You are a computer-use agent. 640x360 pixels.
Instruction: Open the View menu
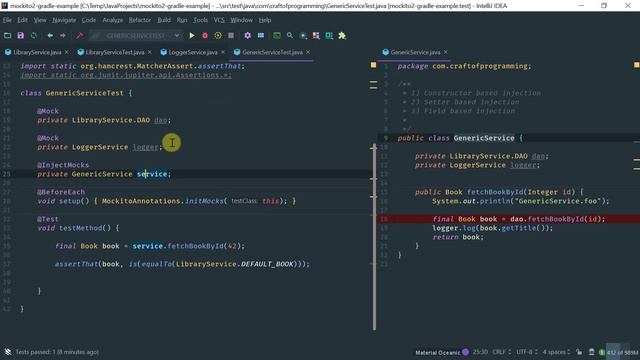coord(40,20)
